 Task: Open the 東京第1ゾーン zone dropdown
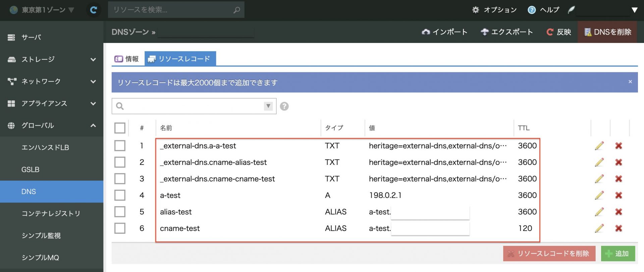point(42,10)
